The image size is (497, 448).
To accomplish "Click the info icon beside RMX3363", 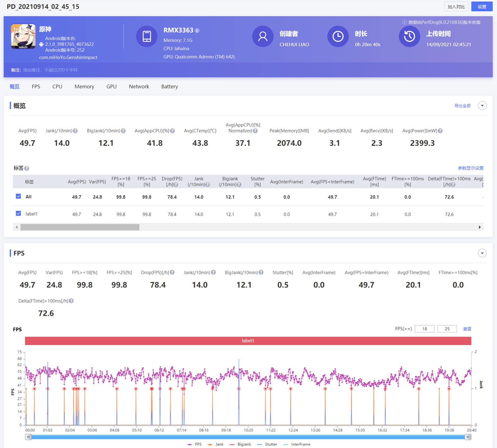I will point(197,30).
